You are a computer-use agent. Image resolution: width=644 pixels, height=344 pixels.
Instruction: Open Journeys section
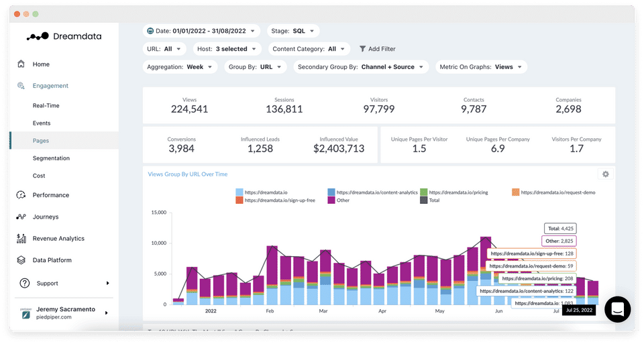point(46,217)
